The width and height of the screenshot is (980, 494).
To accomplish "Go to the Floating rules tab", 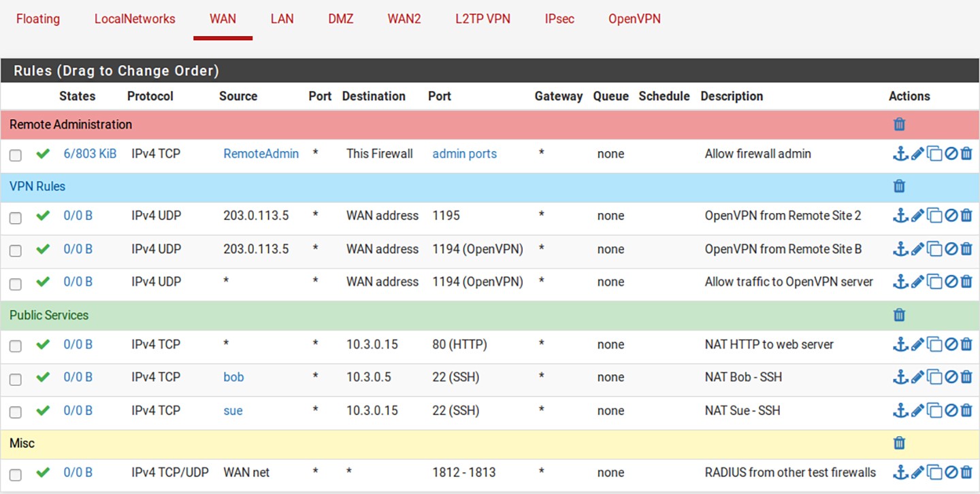I will tap(38, 19).
